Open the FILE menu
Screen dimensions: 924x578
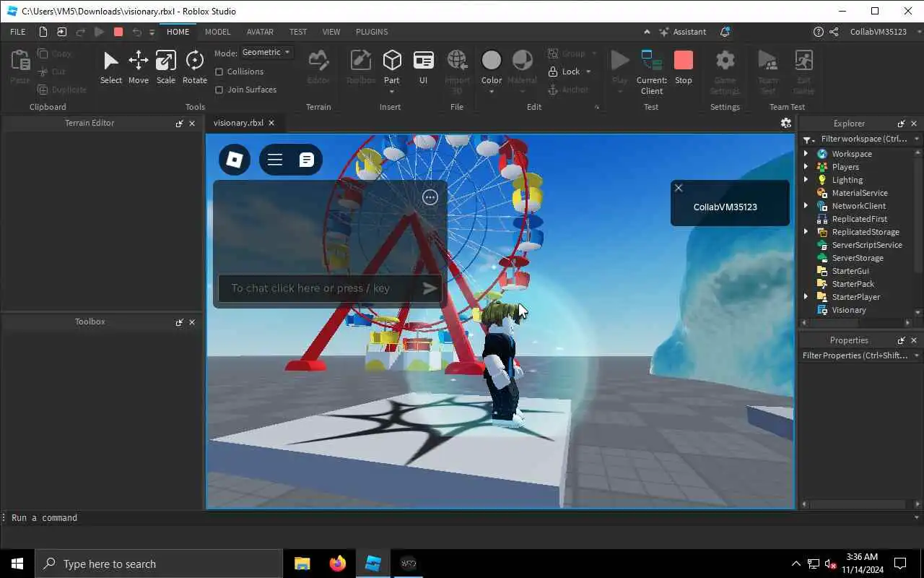pos(18,32)
